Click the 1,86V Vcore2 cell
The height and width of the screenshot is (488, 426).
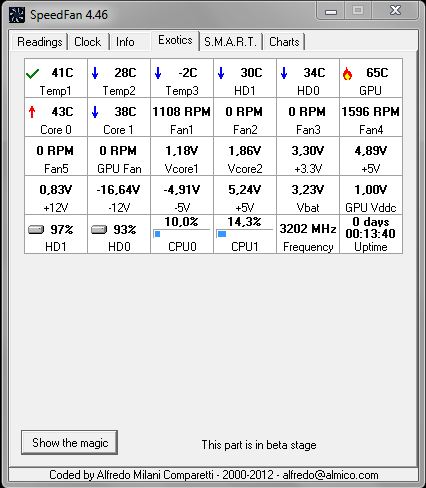[245, 156]
